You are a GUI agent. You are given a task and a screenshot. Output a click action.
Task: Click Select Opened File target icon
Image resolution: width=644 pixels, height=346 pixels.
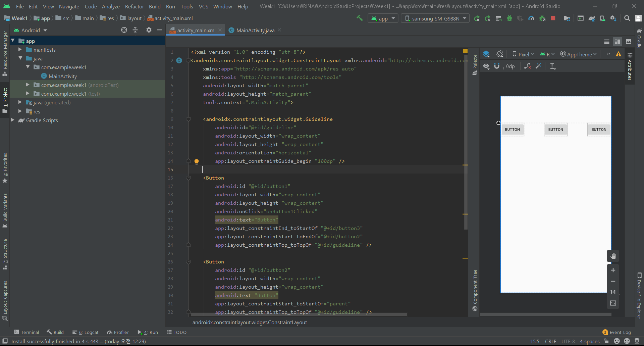coord(124,30)
